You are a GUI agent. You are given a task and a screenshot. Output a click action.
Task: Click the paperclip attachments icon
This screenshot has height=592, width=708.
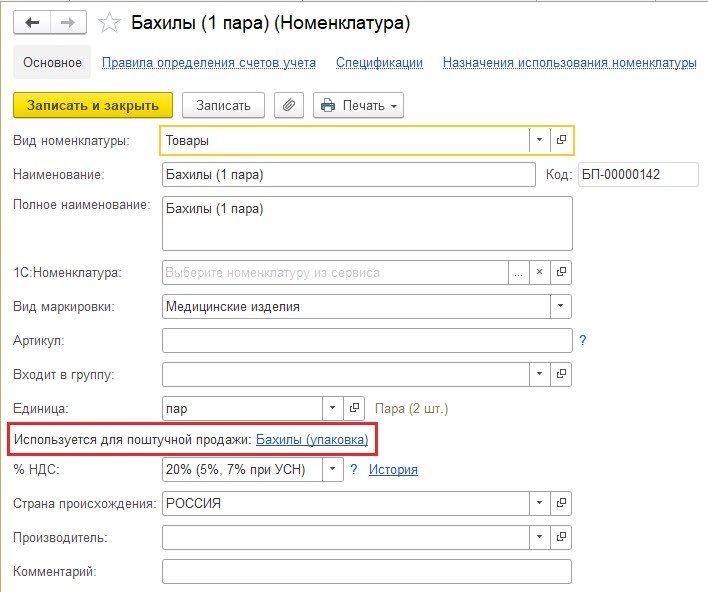point(288,105)
